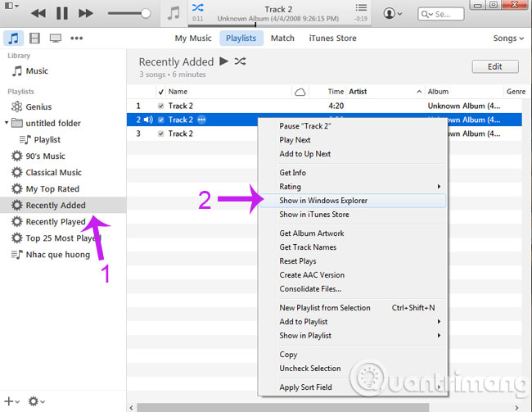Sort by the Artist column header

(358, 92)
